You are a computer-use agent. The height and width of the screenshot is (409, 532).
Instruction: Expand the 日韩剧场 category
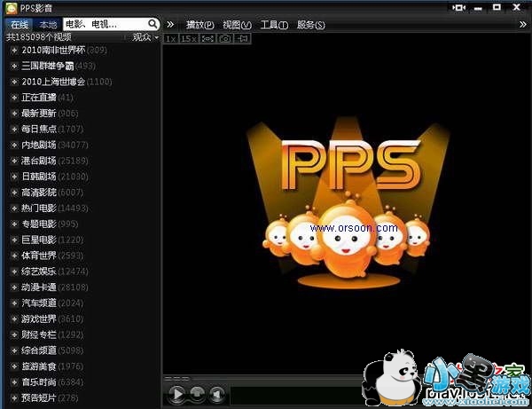(14, 177)
